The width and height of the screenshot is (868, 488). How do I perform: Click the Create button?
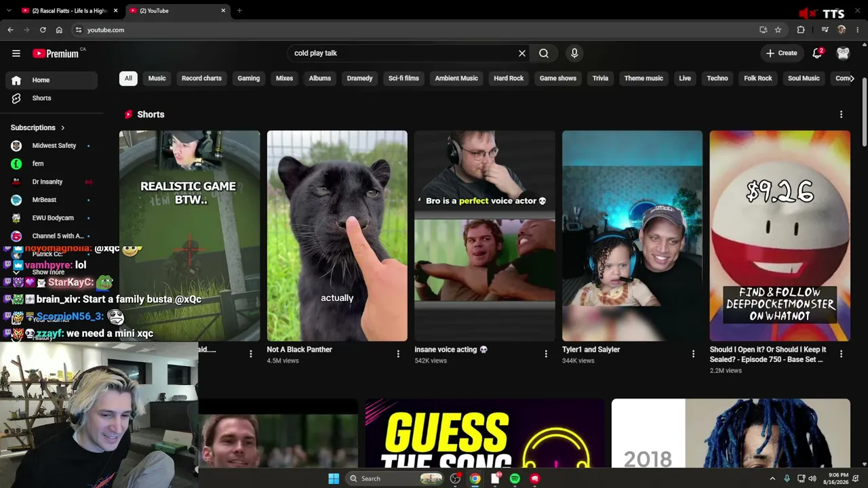pyautogui.click(x=782, y=53)
